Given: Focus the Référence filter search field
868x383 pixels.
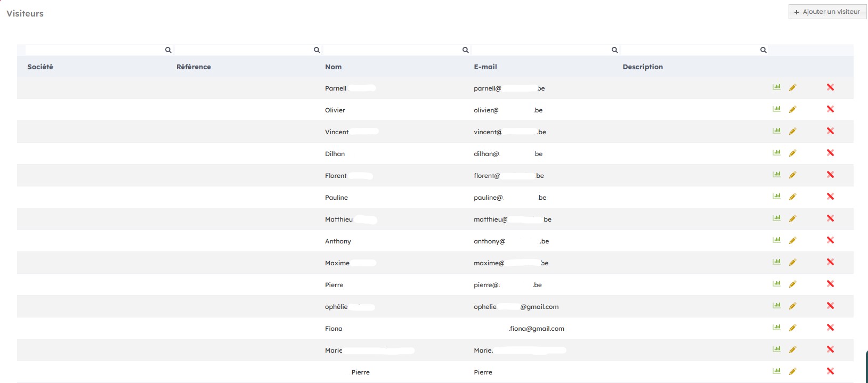Looking at the screenshot, I should (x=243, y=50).
